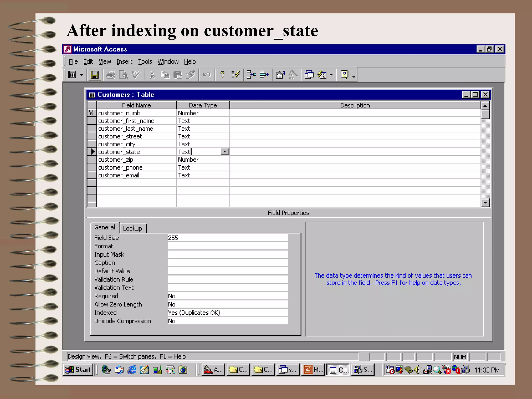
Task: Click the Format property input box
Action: tap(228, 246)
